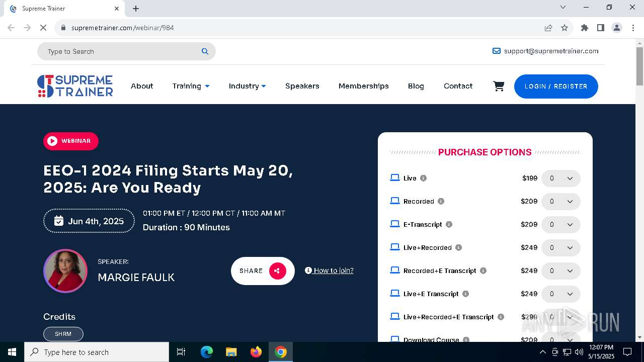Click the support@supremetrainer.com email link
The image size is (644, 362).
551,51
